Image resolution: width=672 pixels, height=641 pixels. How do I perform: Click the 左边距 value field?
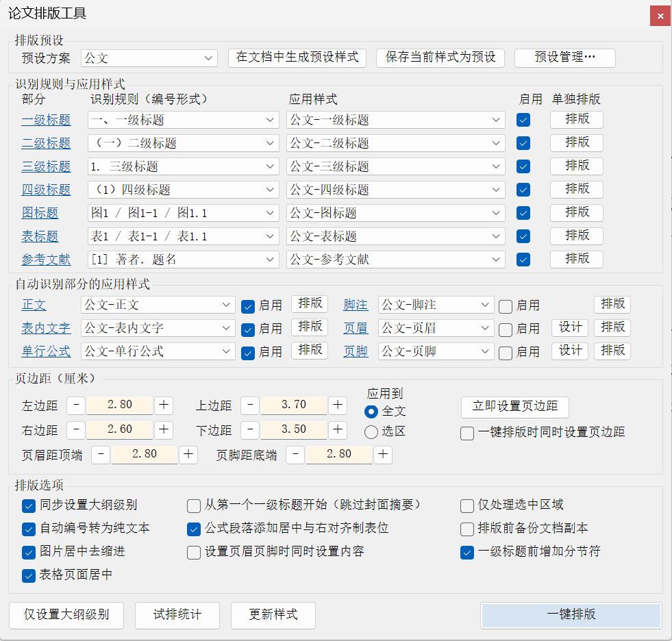[120, 405]
